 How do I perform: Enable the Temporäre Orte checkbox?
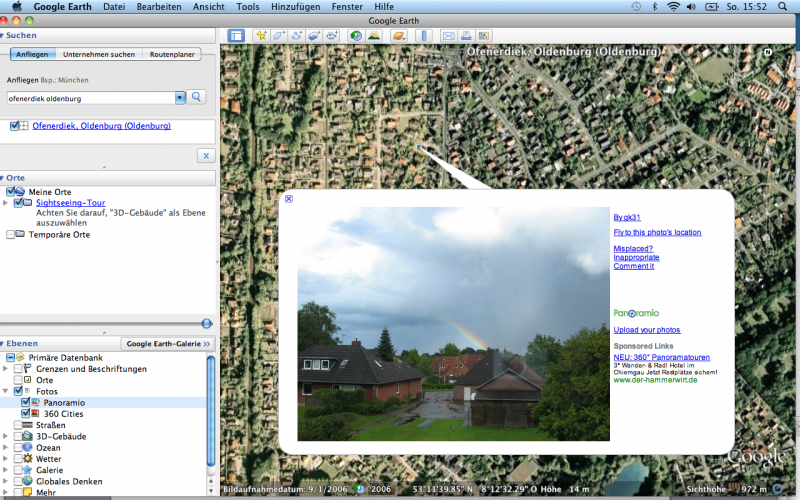click(x=11, y=235)
